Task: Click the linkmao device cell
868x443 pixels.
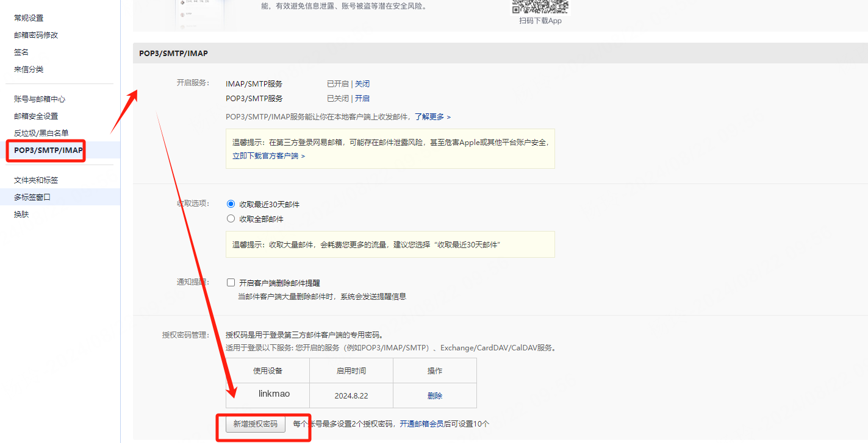Action: coord(268,395)
